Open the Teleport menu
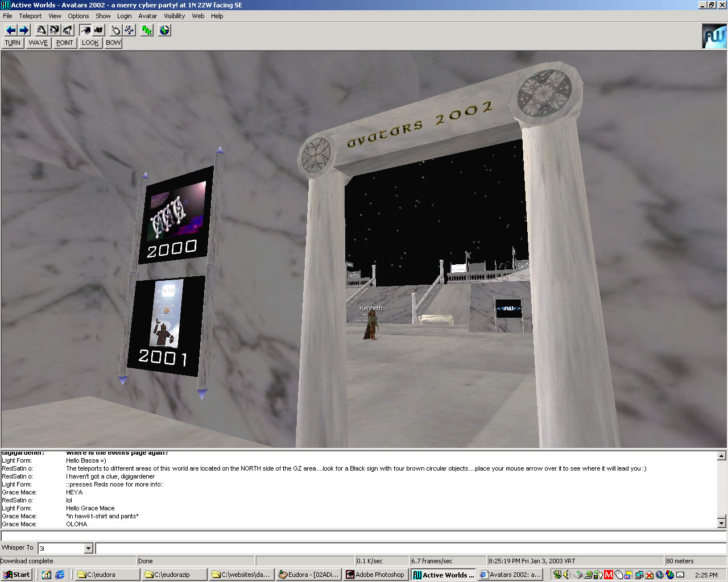Viewport: 728px width, 582px height. point(30,16)
